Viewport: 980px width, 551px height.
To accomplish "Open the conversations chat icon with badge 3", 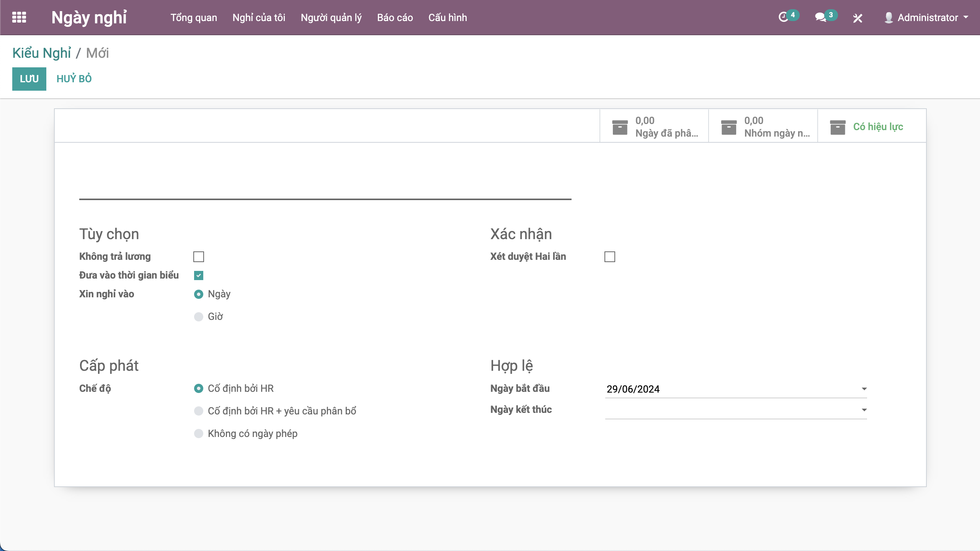I will [x=820, y=17].
